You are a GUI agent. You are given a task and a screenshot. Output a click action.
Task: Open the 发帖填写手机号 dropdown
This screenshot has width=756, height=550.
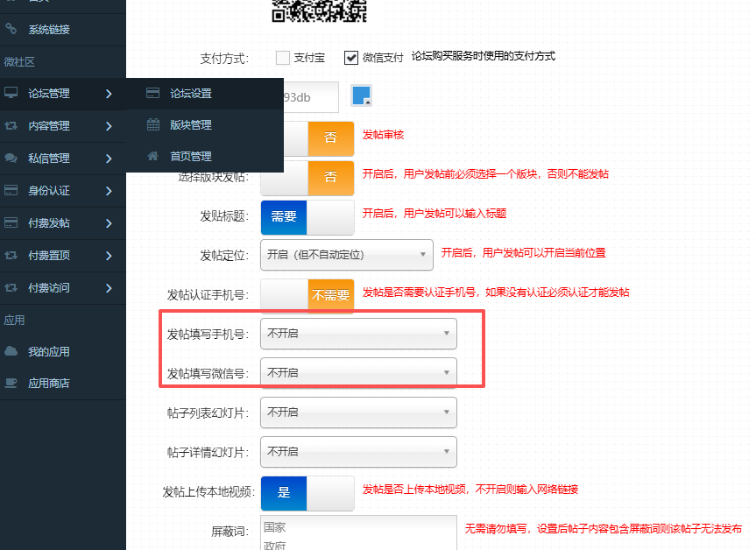[x=358, y=334]
